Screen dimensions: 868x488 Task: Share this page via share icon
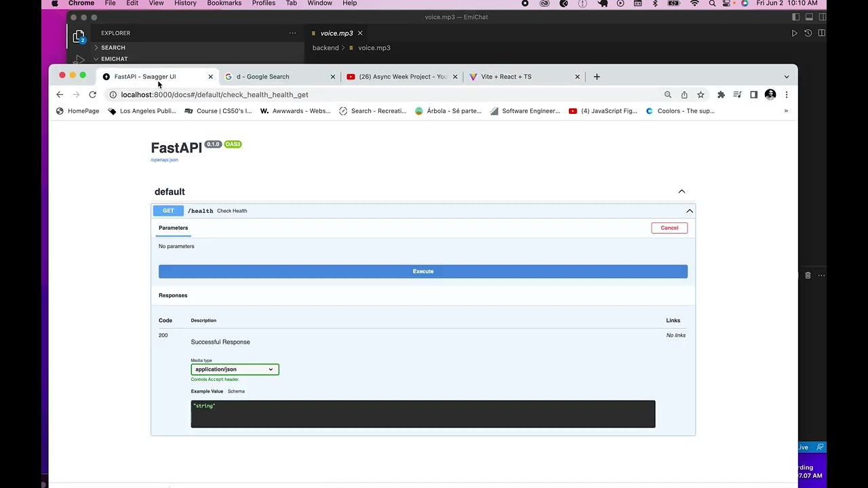point(684,95)
